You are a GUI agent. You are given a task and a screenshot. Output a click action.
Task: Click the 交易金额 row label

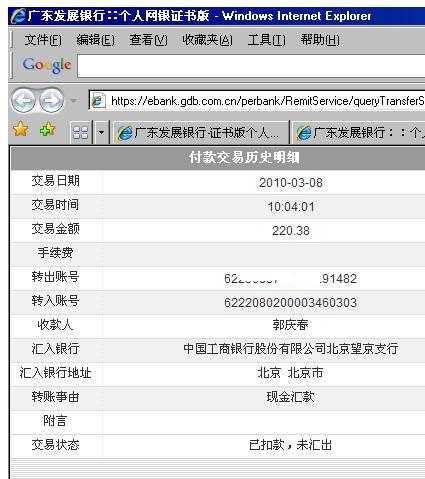[x=55, y=229]
